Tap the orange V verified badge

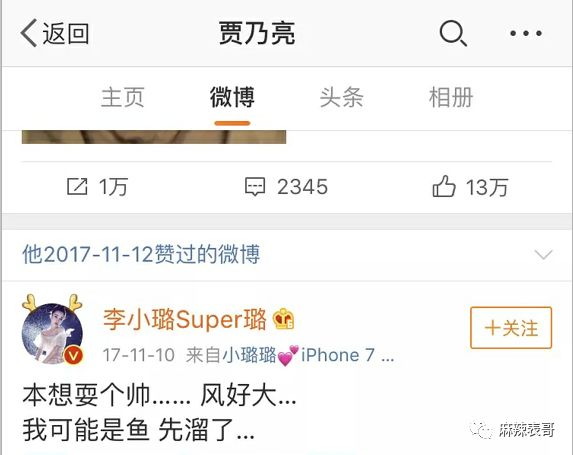[74, 355]
